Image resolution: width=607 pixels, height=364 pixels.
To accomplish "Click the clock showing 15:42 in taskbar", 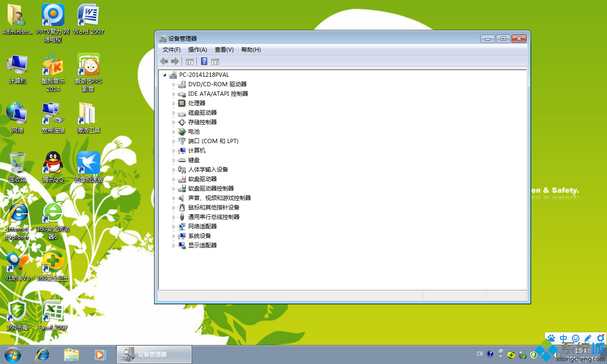I will 583,351.
